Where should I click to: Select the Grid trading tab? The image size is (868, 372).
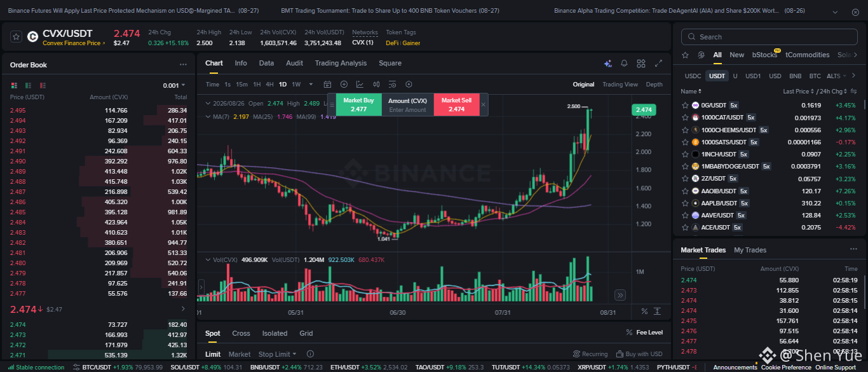click(x=306, y=333)
